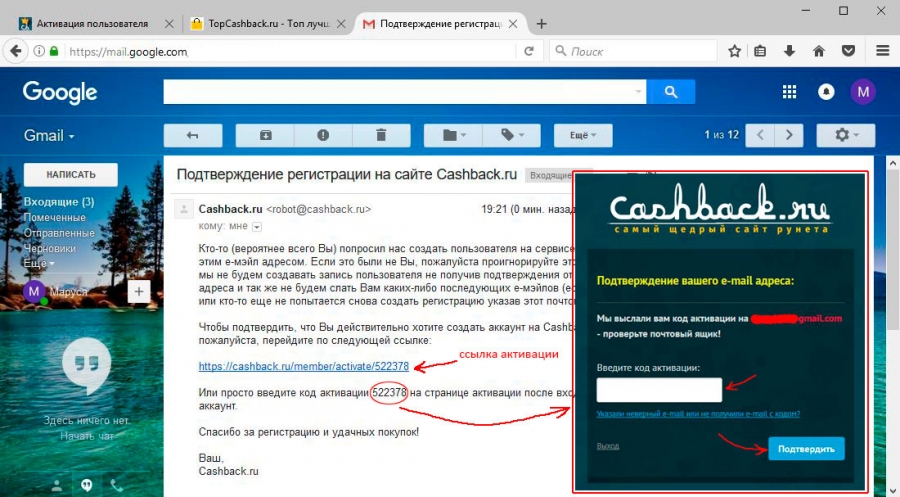Click the НАПИСАТЬ compose button
Image resolution: width=900 pixels, height=497 pixels.
(x=71, y=174)
